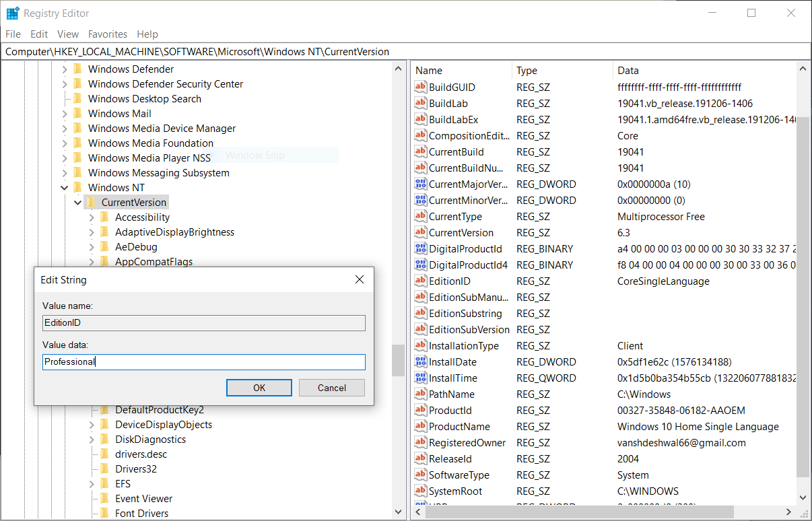Image resolution: width=812 pixels, height=521 pixels.
Task: Cancel the Edit String dialog
Action: [x=332, y=388]
